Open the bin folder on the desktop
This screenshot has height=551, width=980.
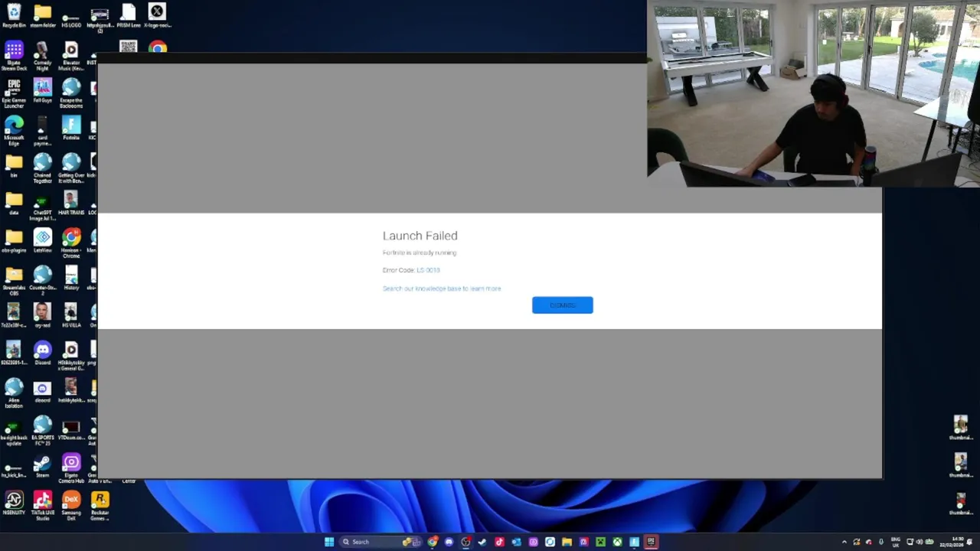14,166
